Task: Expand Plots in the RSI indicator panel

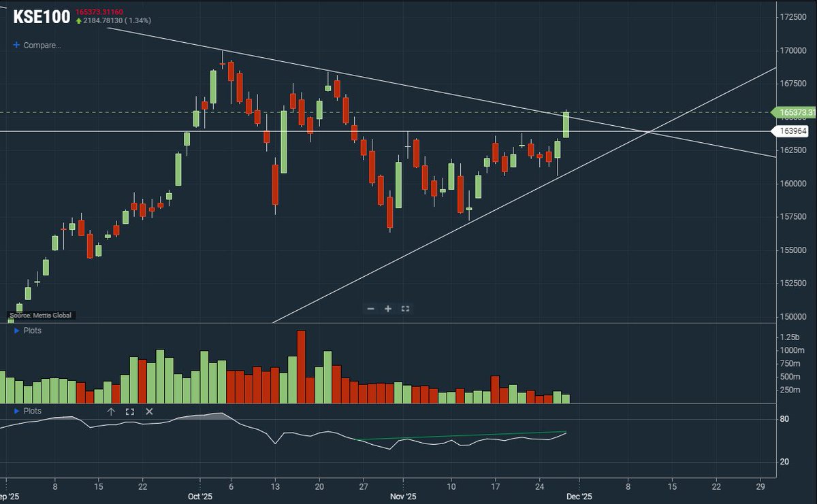Action: pyautogui.click(x=27, y=411)
